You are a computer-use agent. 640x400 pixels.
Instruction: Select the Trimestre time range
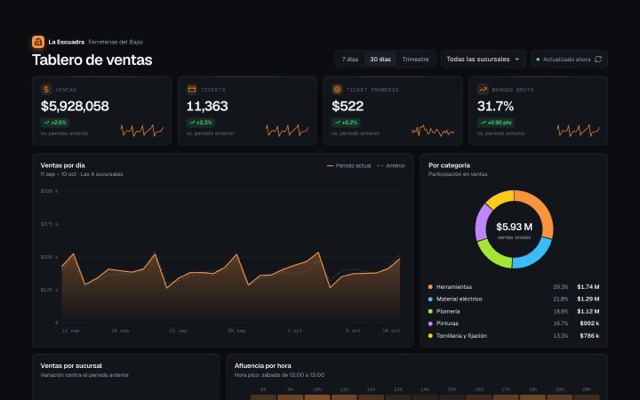pyautogui.click(x=416, y=59)
